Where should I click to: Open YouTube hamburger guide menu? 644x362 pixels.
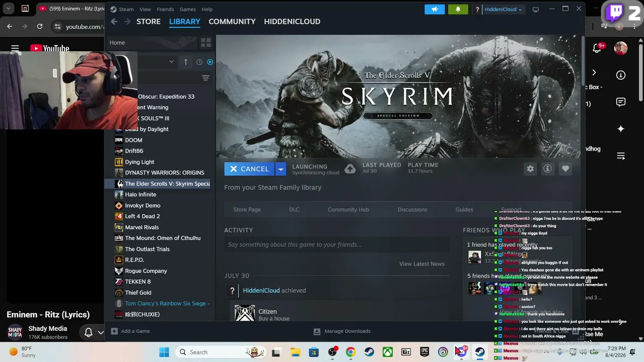(15, 49)
